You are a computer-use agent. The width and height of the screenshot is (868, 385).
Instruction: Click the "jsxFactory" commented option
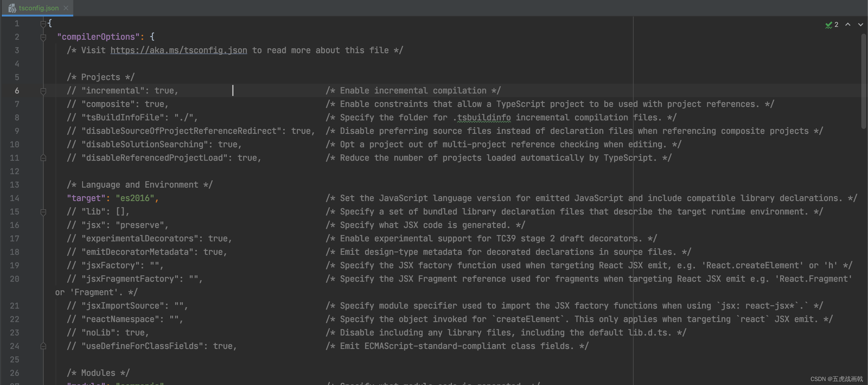tap(115, 265)
